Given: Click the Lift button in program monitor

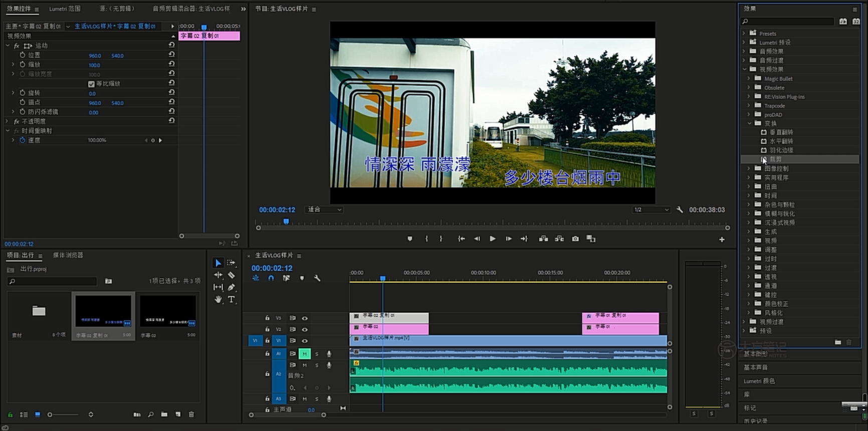Looking at the screenshot, I should (x=543, y=239).
